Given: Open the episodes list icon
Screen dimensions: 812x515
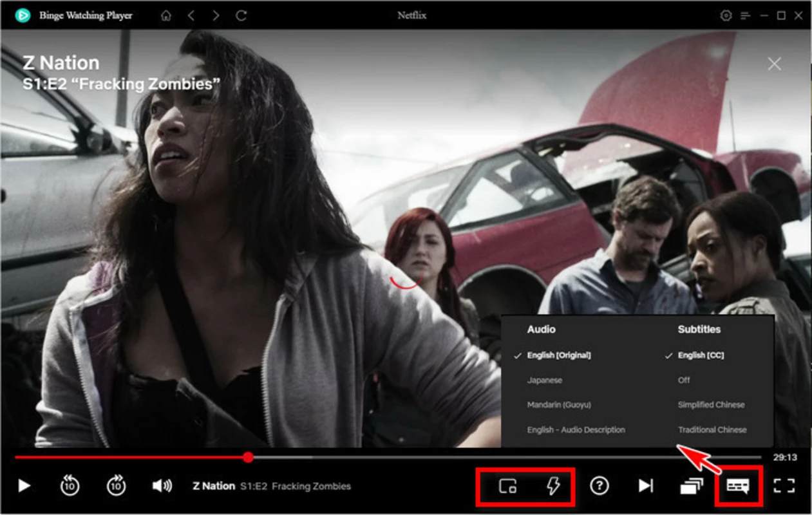Looking at the screenshot, I should (692, 487).
